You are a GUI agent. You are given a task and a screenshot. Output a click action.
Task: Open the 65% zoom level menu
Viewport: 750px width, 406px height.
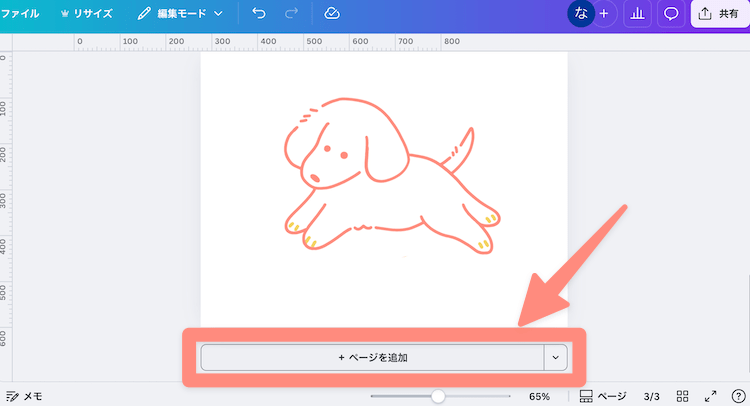click(539, 396)
